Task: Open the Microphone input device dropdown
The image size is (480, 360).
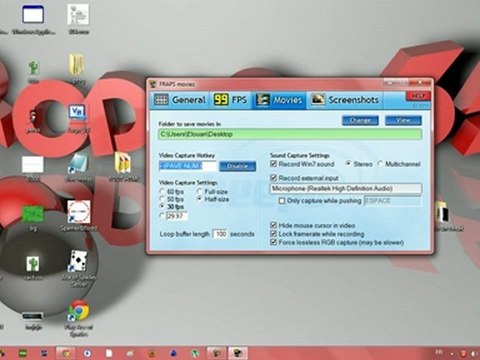Action: (346, 188)
